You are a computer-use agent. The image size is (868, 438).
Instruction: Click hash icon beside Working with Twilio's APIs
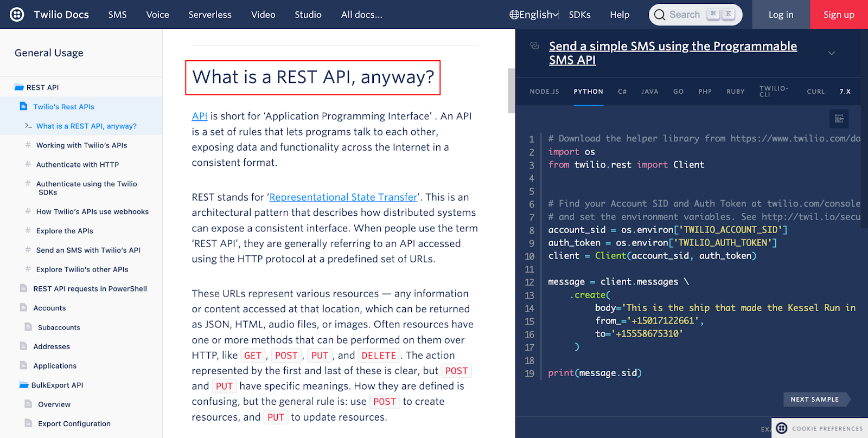point(28,145)
